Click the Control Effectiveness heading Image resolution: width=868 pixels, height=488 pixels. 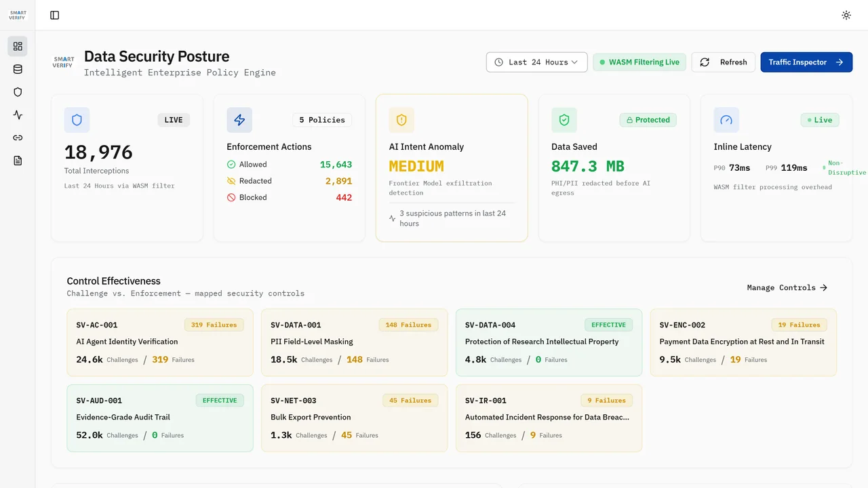113,281
